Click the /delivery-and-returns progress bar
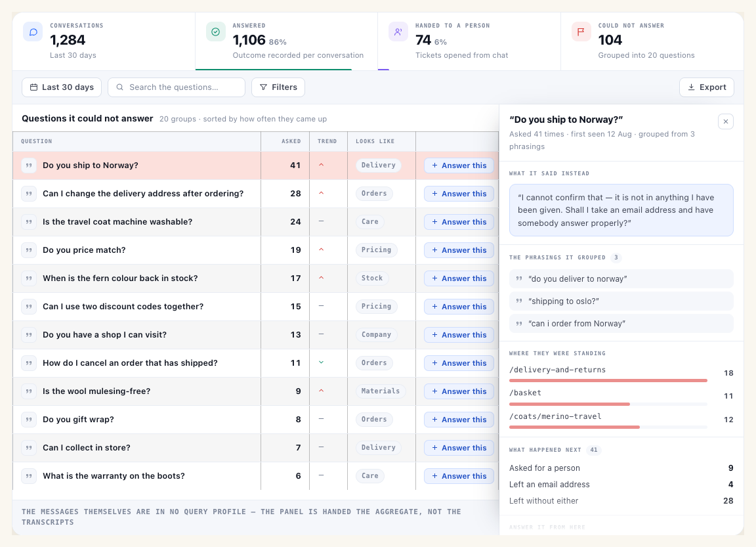The height and width of the screenshot is (547, 756). point(608,381)
